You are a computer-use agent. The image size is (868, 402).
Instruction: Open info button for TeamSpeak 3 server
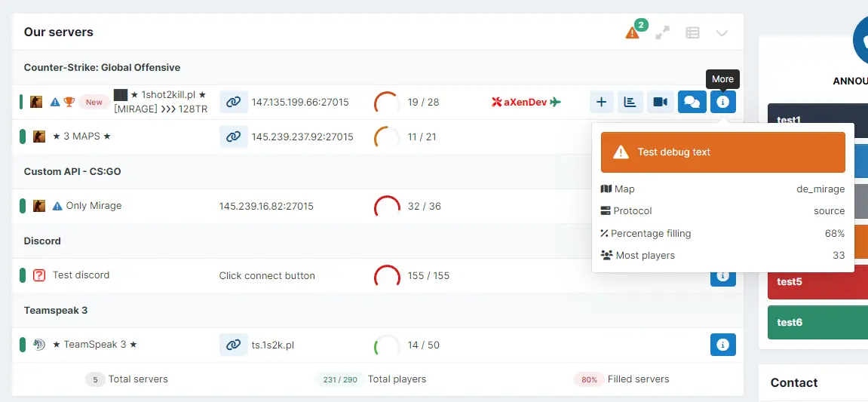[723, 345]
